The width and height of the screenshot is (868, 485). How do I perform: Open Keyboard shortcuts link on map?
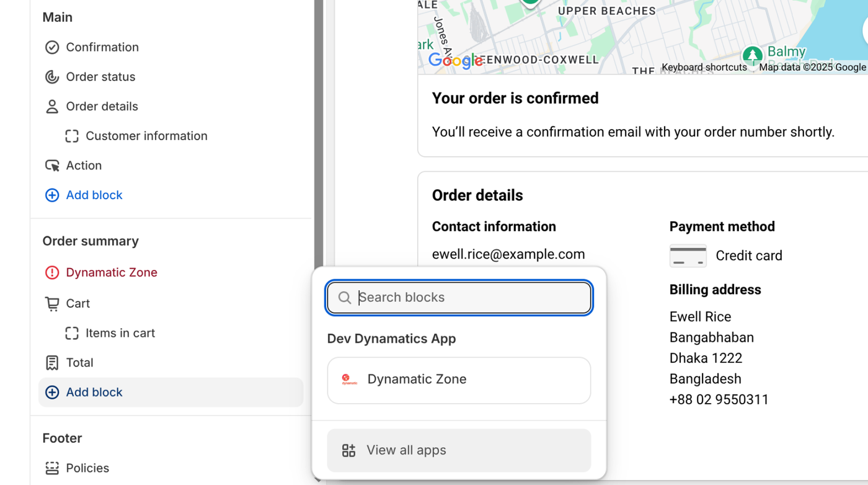(x=704, y=68)
